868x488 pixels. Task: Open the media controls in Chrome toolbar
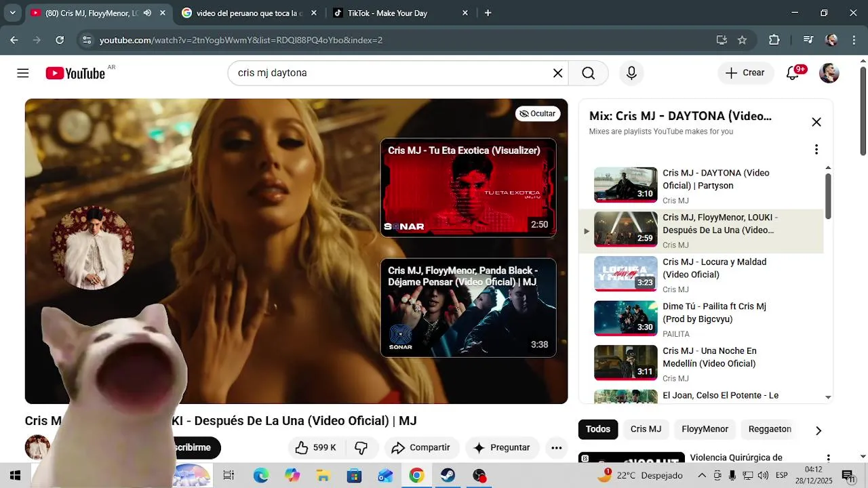[x=808, y=40]
